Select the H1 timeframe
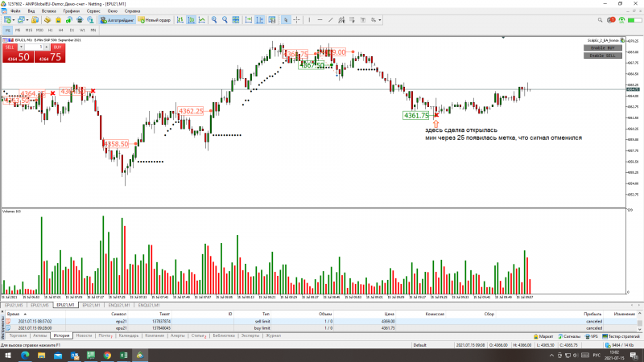 50,30
